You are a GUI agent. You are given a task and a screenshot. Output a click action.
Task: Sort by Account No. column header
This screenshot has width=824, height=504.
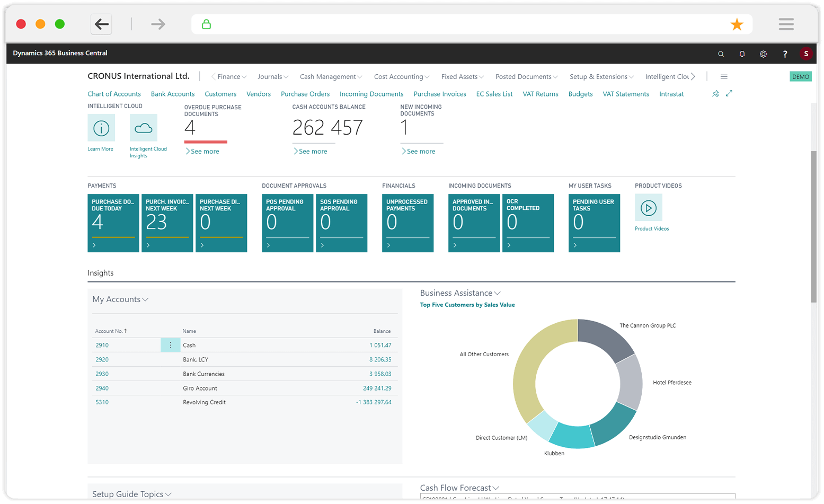click(x=111, y=331)
